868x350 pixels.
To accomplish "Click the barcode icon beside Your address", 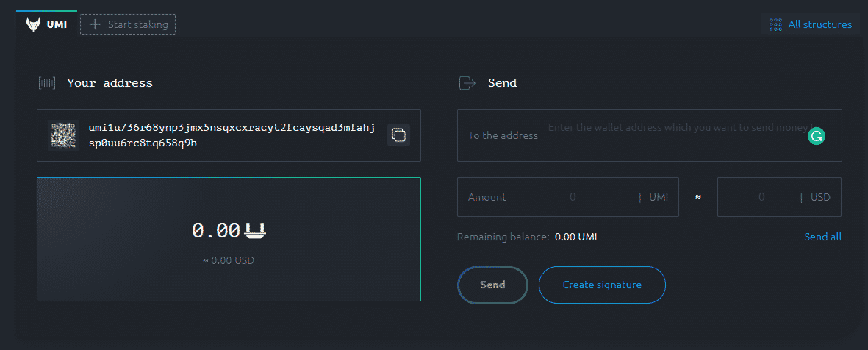I will click(x=47, y=83).
